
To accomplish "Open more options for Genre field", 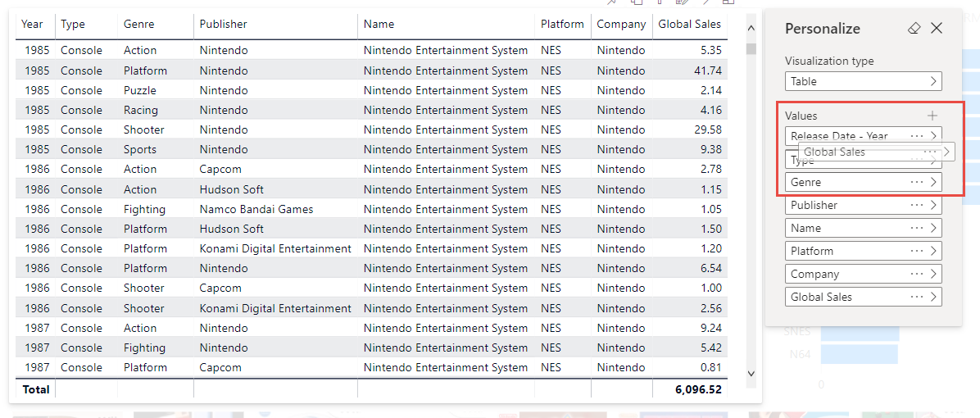I will 917,182.
